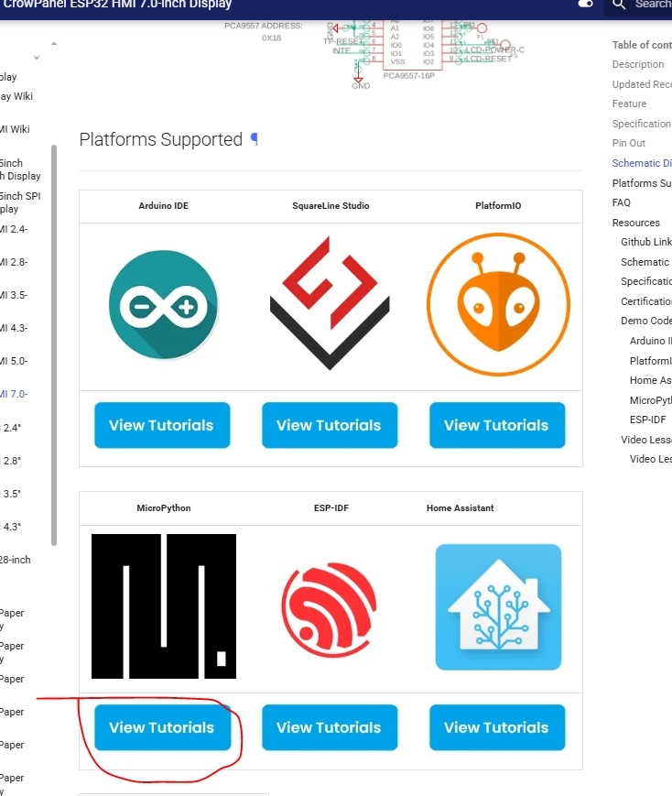View Tutorials for ESP-IDF
The width and height of the screenshot is (672, 796).
[x=330, y=727]
